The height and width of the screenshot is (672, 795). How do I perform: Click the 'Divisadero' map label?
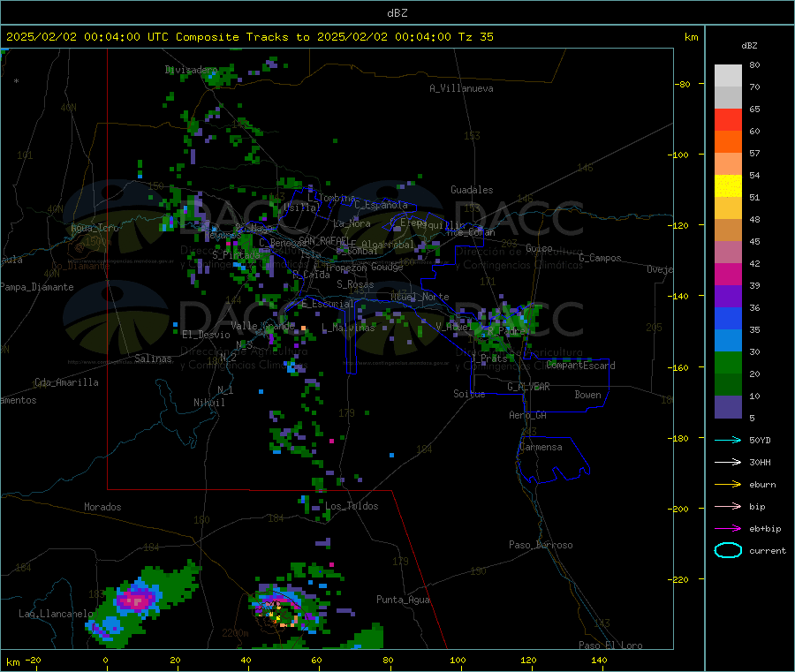(192, 70)
